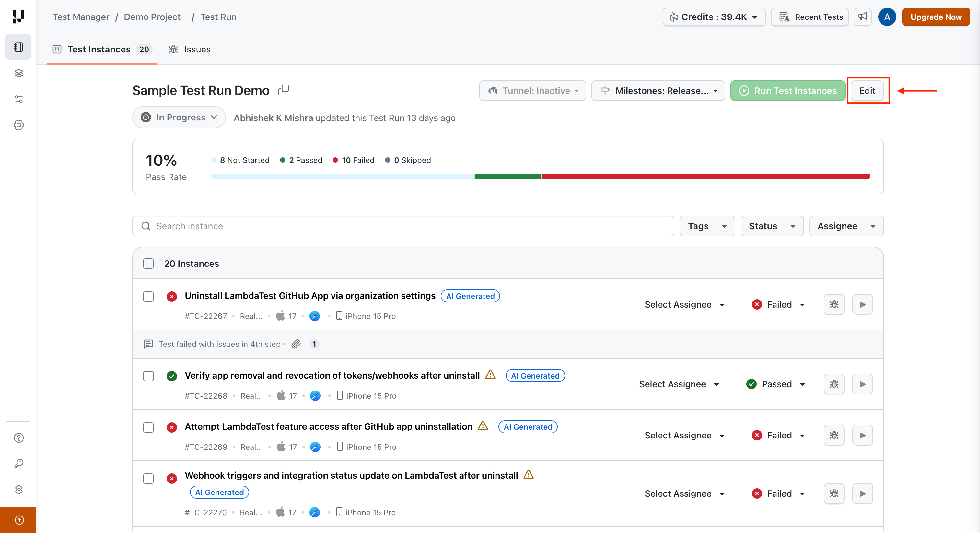
Task: Open Milestones: Release dropdown
Action: 658,91
